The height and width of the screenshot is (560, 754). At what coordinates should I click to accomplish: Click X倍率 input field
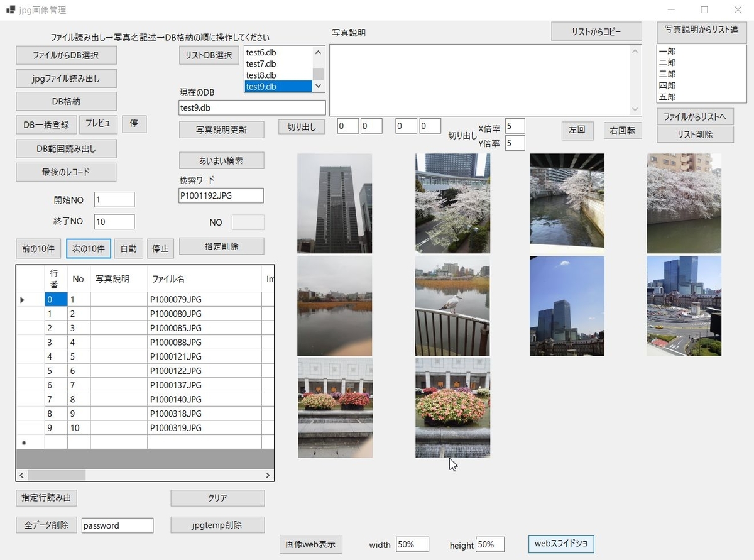pyautogui.click(x=515, y=126)
